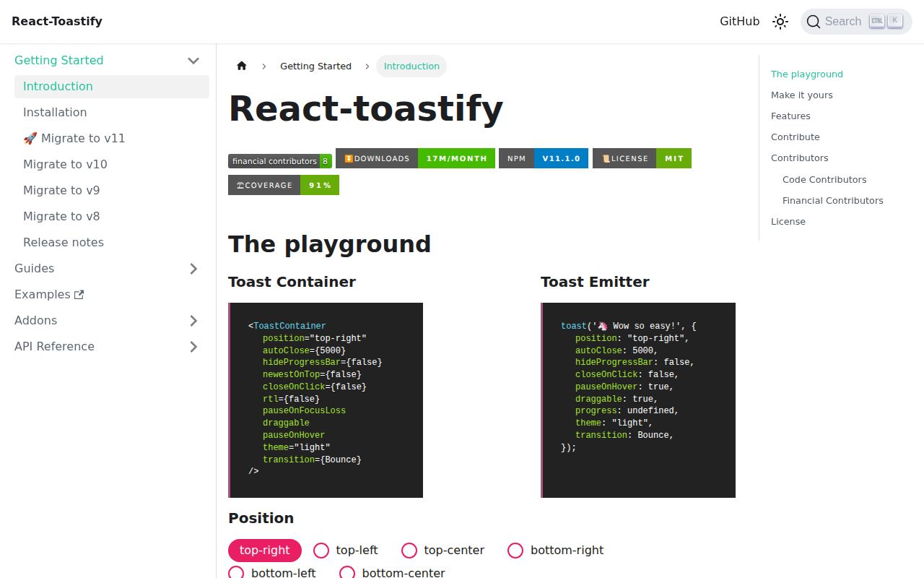924x578 pixels.
Task: Open the Addons sidebar category
Action: tap(35, 321)
